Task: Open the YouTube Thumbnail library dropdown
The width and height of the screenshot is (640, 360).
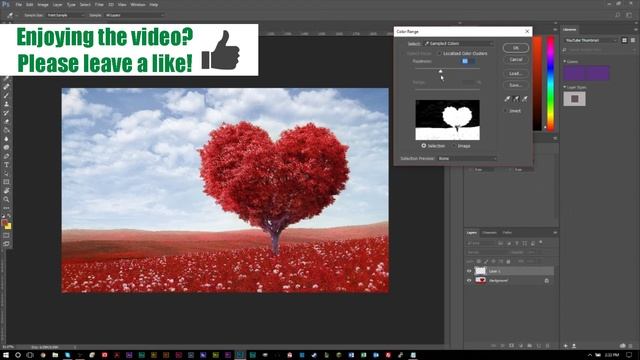Action: [x=591, y=40]
